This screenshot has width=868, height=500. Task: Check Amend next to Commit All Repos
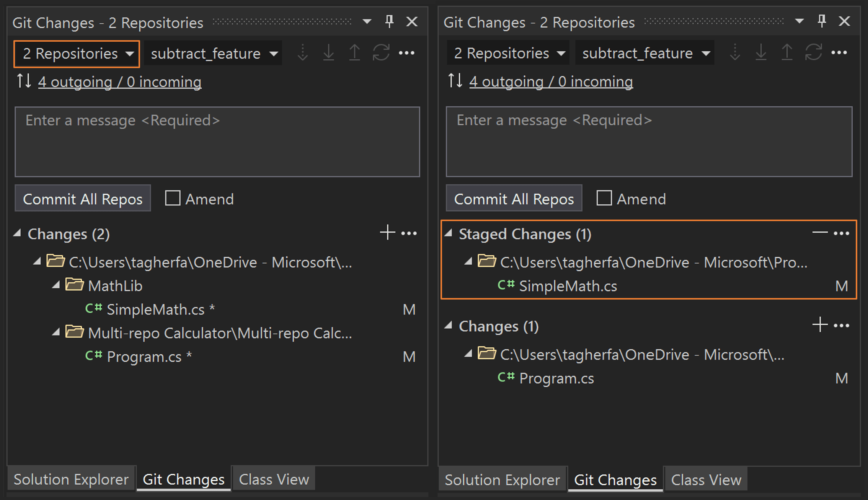pos(604,199)
